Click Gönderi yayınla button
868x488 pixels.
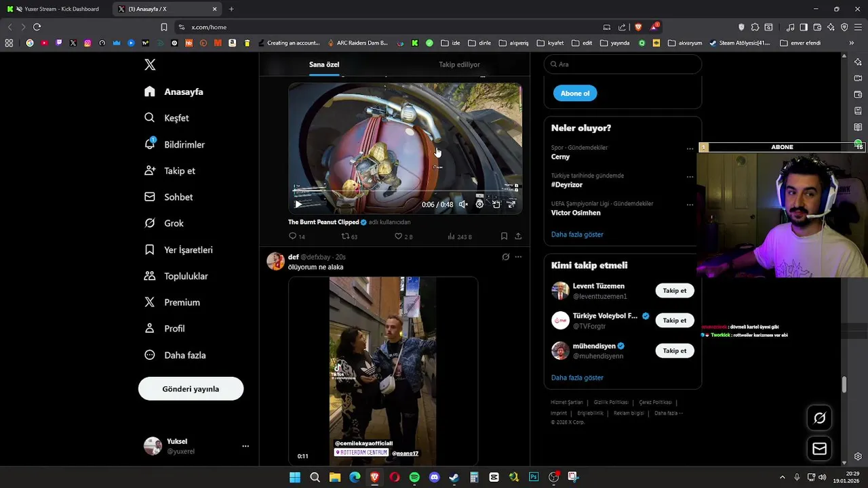point(191,389)
